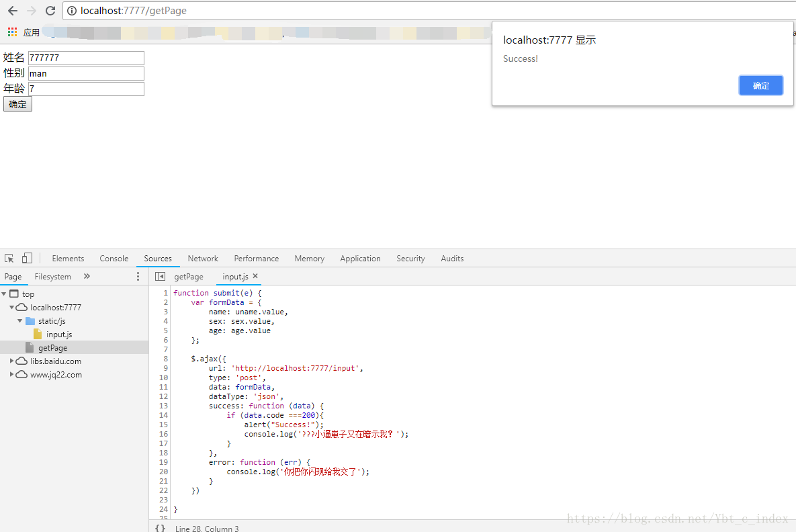Show more navigator tabs with the chevron
Viewport: 796px width, 532px height.
[x=87, y=276]
